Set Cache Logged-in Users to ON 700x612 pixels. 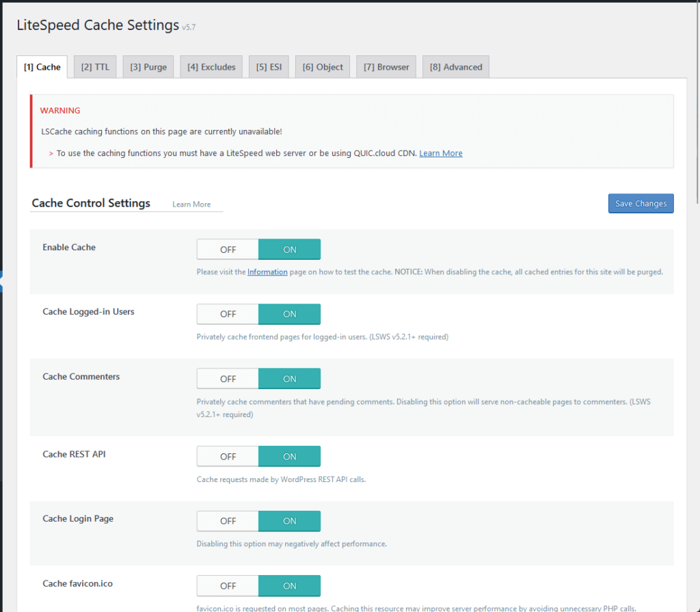[x=289, y=314]
